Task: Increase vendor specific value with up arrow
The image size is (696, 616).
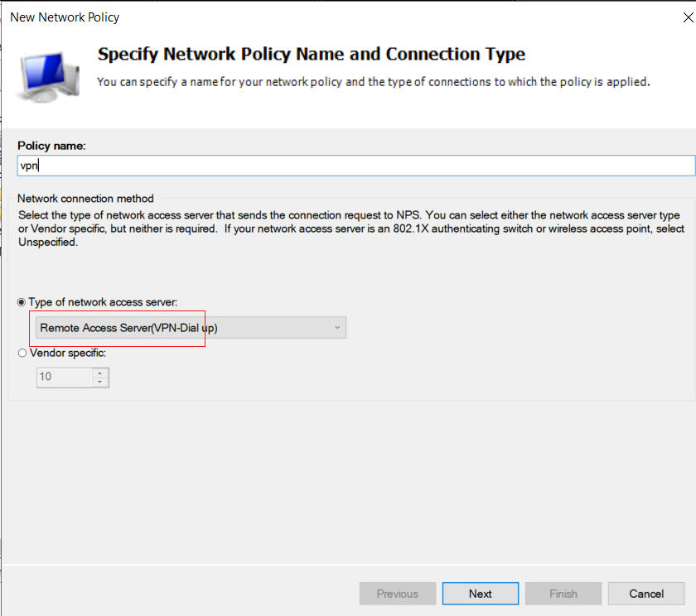Action: [100, 373]
